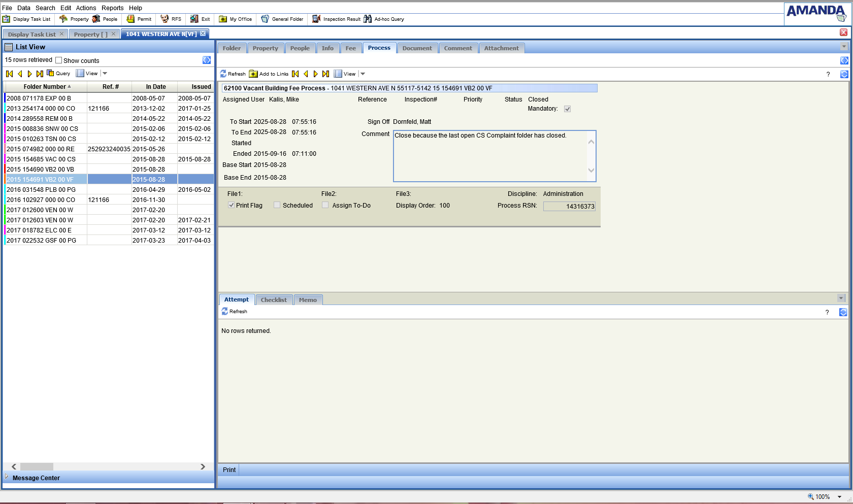Click the Print button
This screenshot has height=504, width=853.
229,470
